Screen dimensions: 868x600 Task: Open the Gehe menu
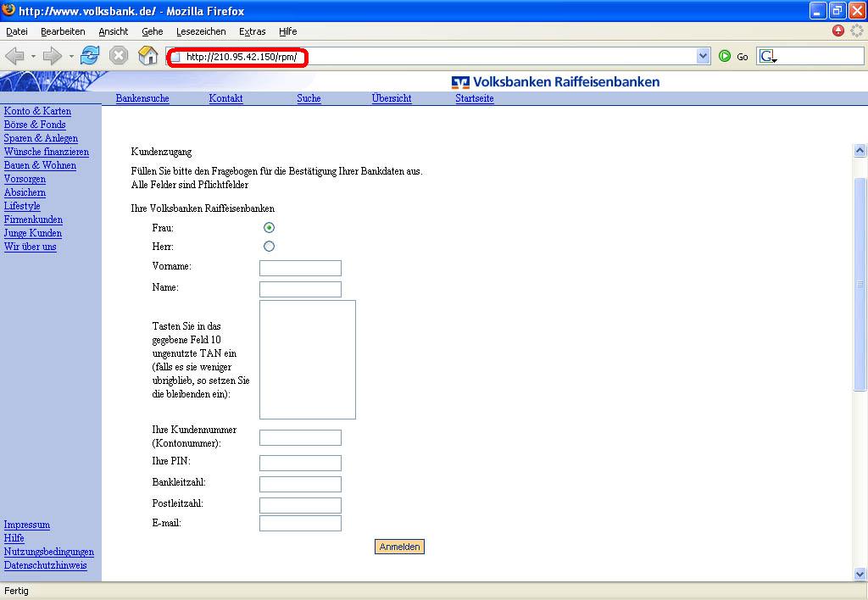[153, 31]
